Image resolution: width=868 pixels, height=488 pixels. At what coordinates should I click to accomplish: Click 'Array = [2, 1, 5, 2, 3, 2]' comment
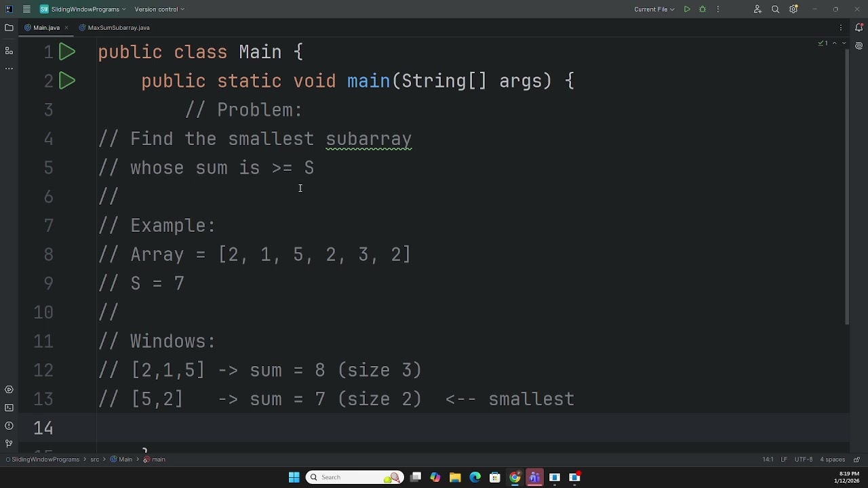[271, 255]
